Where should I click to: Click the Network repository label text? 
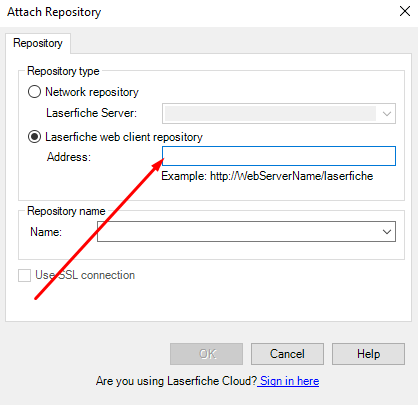click(92, 92)
